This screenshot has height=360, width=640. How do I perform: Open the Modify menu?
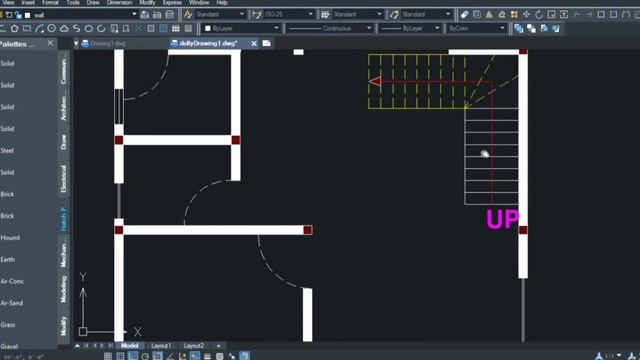click(147, 3)
